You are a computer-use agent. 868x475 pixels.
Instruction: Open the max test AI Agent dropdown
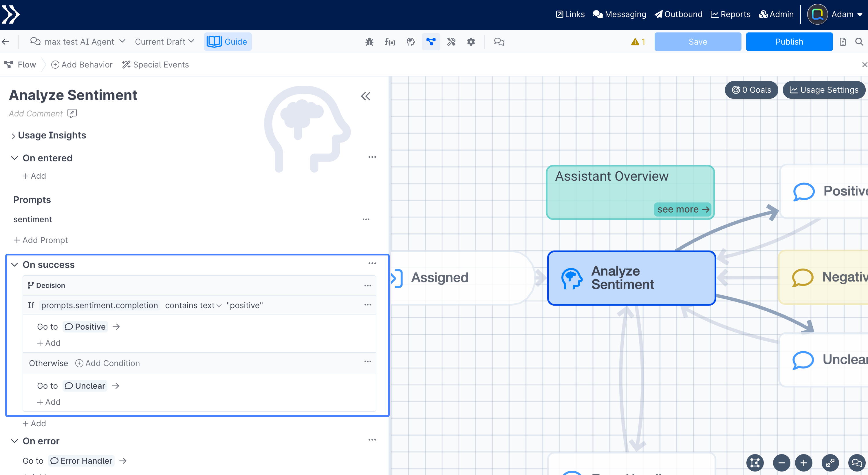click(x=78, y=42)
